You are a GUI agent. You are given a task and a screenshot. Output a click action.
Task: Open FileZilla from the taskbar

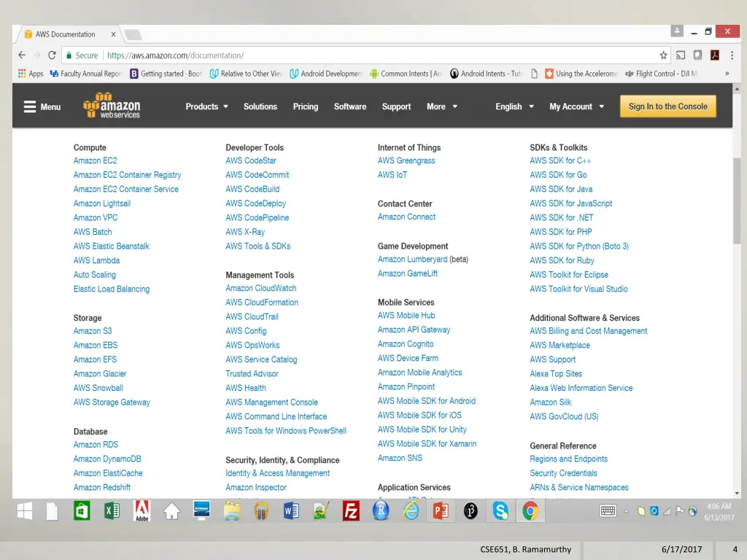(x=351, y=511)
